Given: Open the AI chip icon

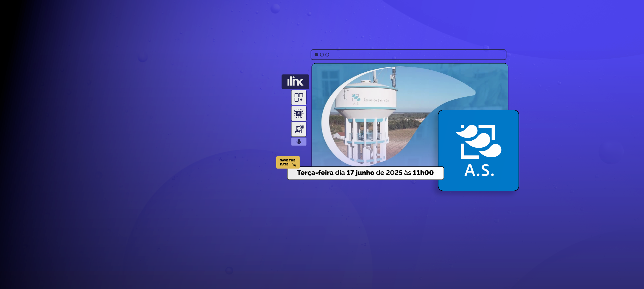Looking at the screenshot, I should coord(299,113).
